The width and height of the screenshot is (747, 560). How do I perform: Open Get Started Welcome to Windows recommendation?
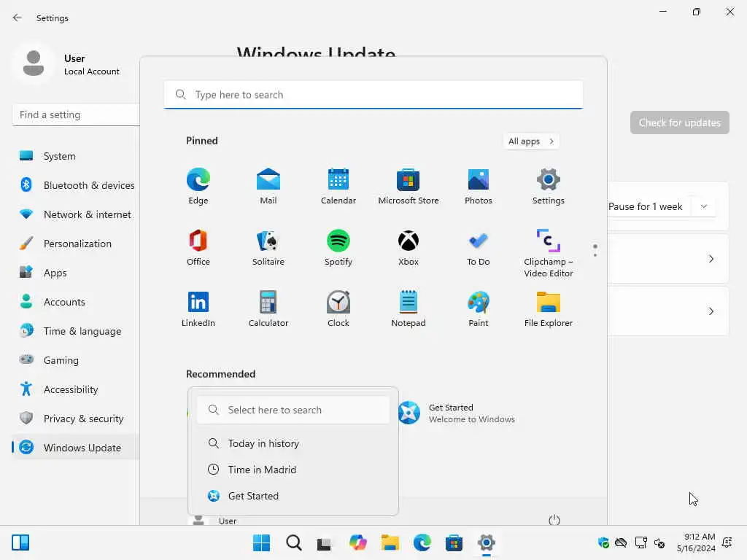click(457, 413)
